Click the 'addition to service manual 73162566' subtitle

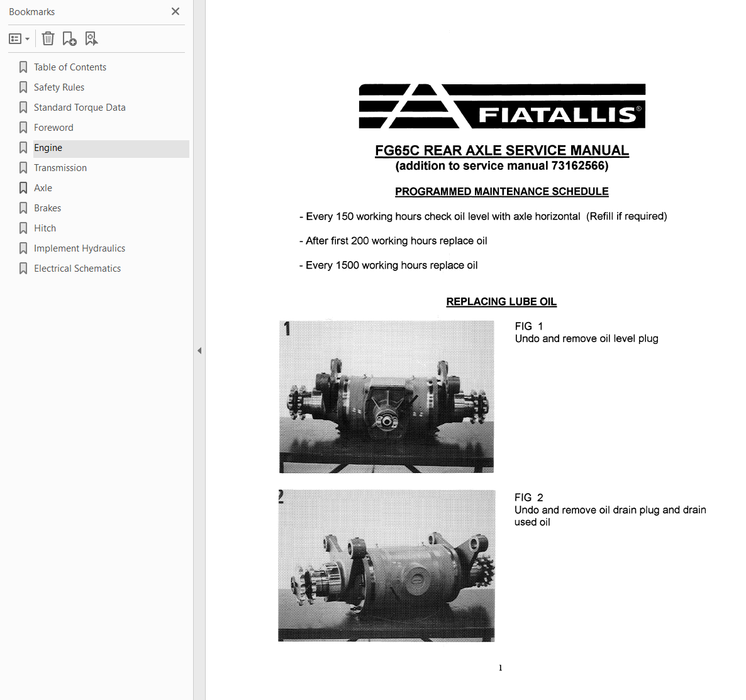pyautogui.click(x=502, y=165)
